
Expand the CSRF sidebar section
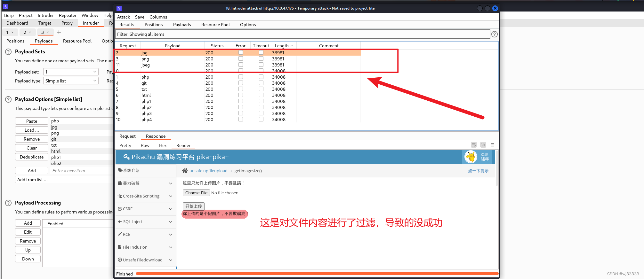[146, 209]
